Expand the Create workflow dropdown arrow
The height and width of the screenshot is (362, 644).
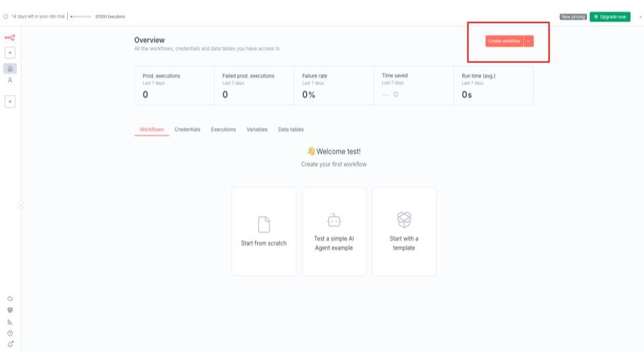pyautogui.click(x=529, y=41)
